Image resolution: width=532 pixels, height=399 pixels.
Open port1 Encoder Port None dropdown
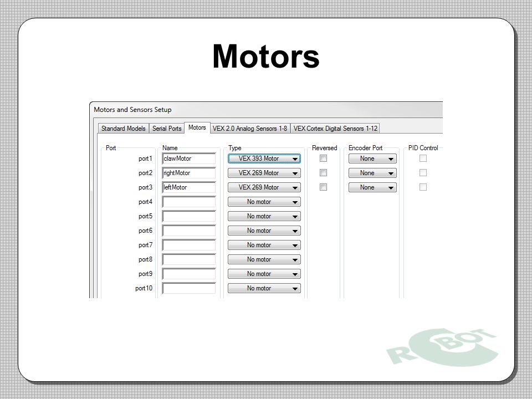point(372,158)
